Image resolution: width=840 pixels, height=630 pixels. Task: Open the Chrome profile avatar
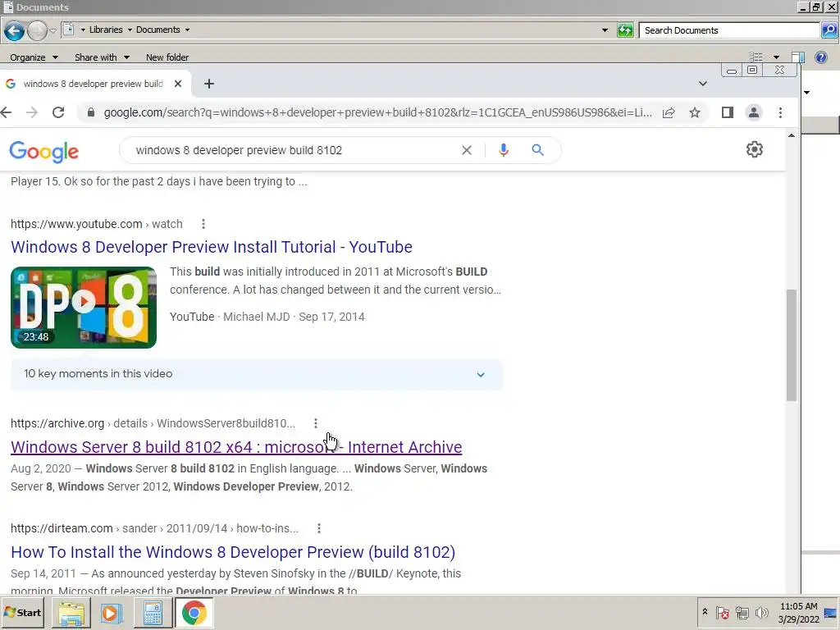tap(754, 112)
